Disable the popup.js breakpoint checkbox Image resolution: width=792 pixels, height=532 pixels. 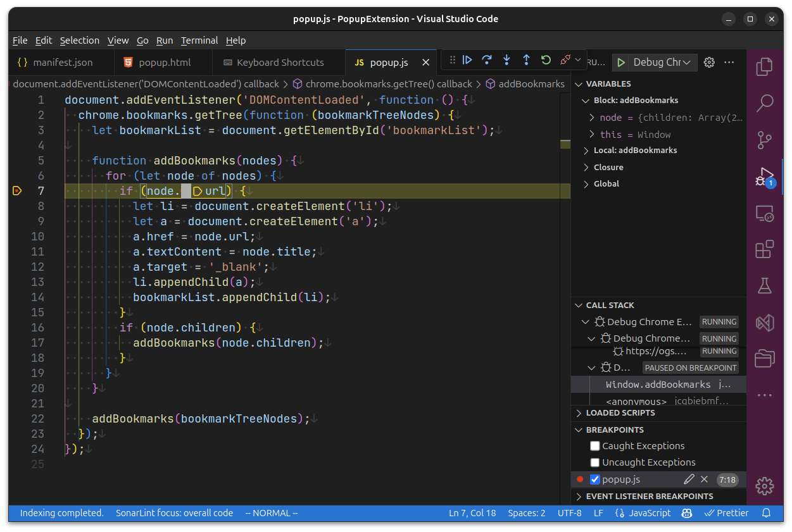point(595,479)
